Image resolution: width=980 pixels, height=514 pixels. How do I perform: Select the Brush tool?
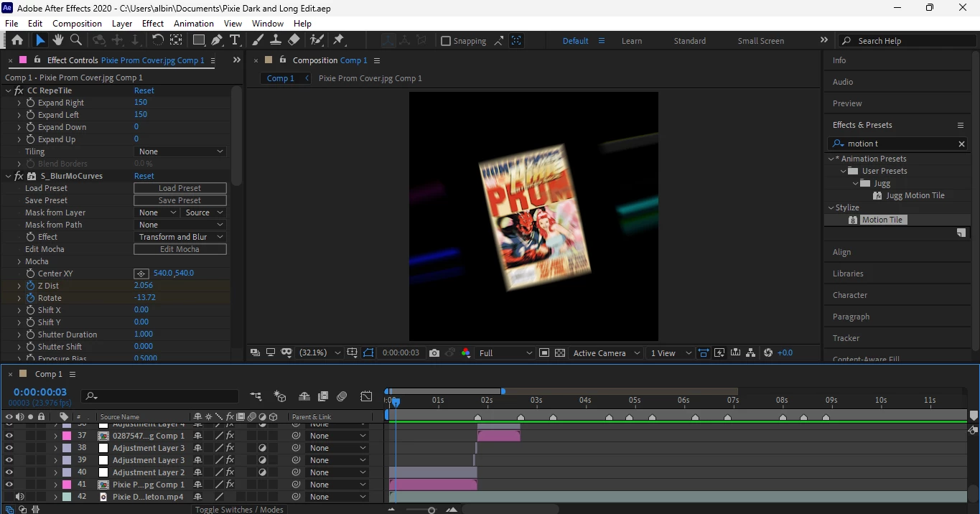coord(258,40)
